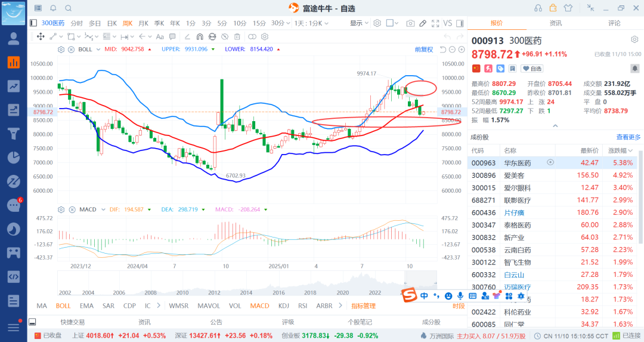
Task: Zoom out chart with minus circle icon
Action: (x=452, y=50)
